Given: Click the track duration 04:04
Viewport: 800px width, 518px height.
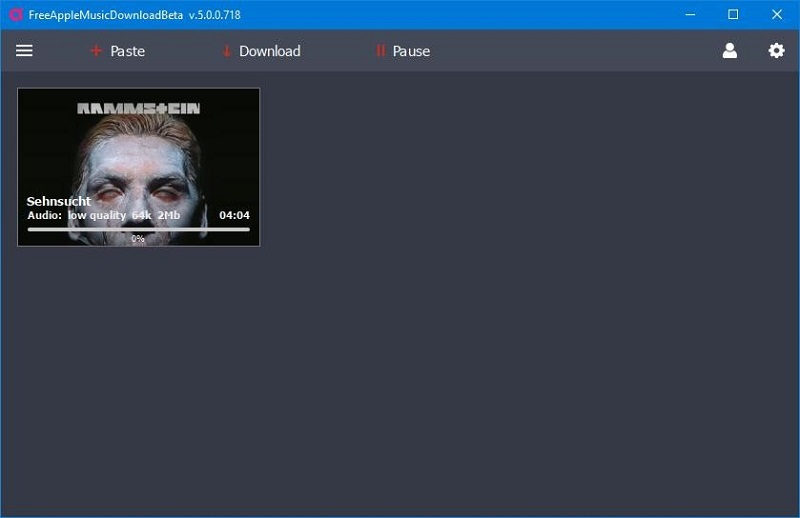Looking at the screenshot, I should click(234, 215).
